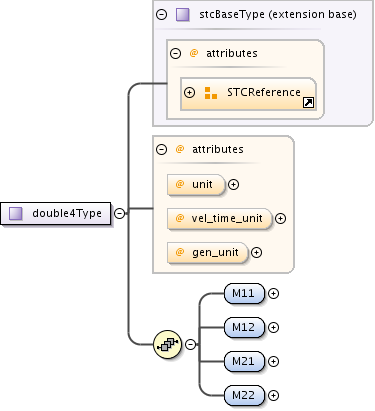Click the @ icon on vel_time_unit
Image resolution: width=375 pixels, height=411 pixels.
180,218
